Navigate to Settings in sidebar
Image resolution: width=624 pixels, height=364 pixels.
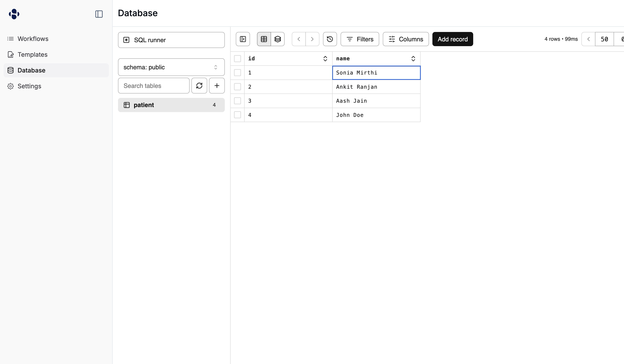tap(29, 86)
